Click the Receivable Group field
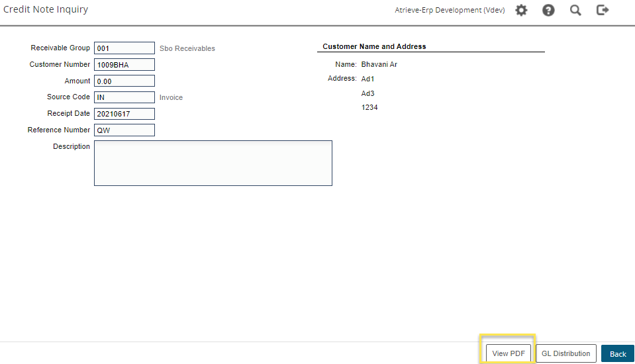The image size is (635, 364). tap(124, 48)
